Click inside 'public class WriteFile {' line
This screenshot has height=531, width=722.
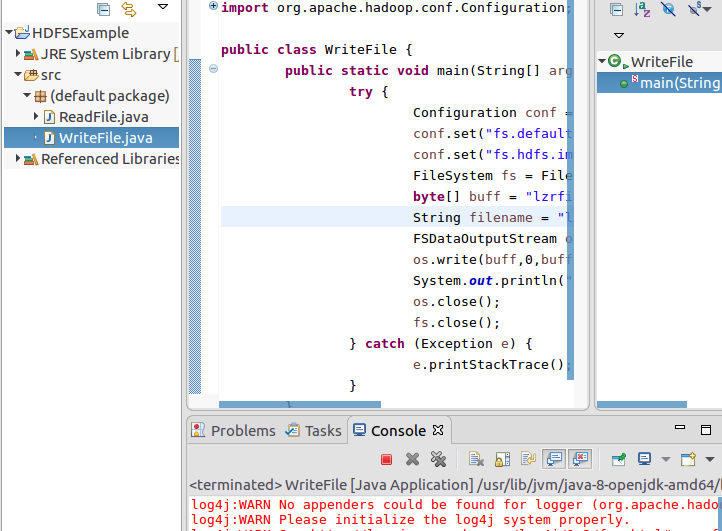pos(317,49)
